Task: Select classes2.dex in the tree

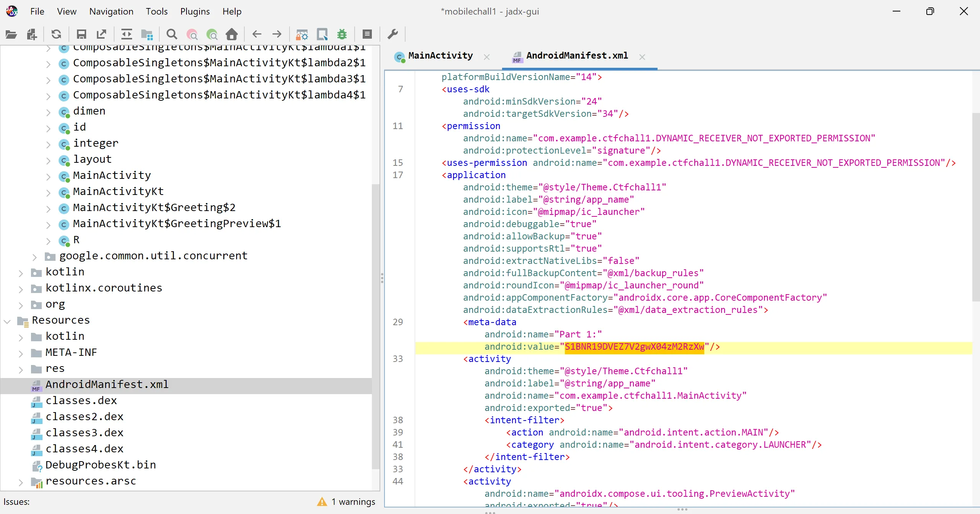Action: [x=84, y=417]
